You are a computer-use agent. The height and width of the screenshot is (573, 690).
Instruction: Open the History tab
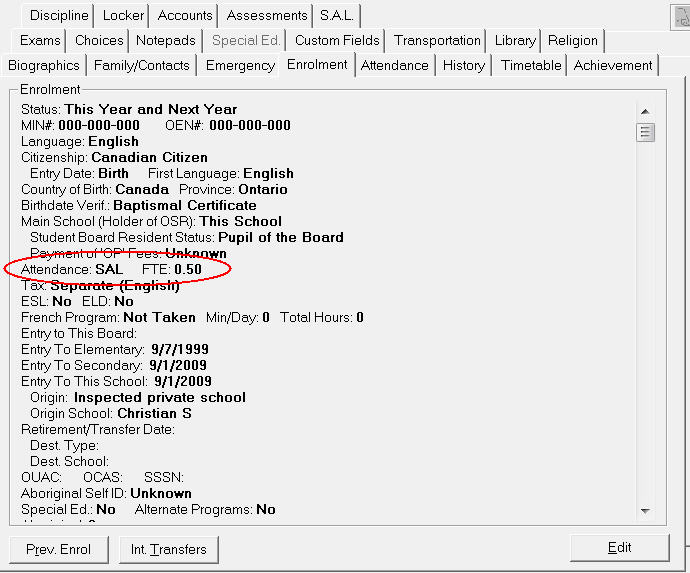click(x=464, y=65)
